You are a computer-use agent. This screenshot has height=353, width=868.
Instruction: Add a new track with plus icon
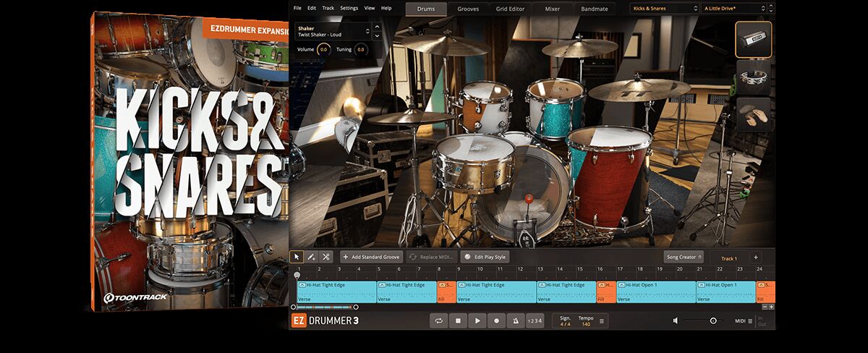[756, 258]
